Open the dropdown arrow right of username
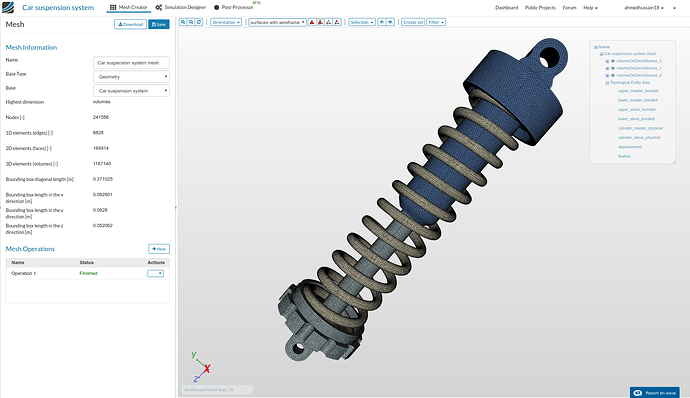The width and height of the screenshot is (690, 398). 675,8
